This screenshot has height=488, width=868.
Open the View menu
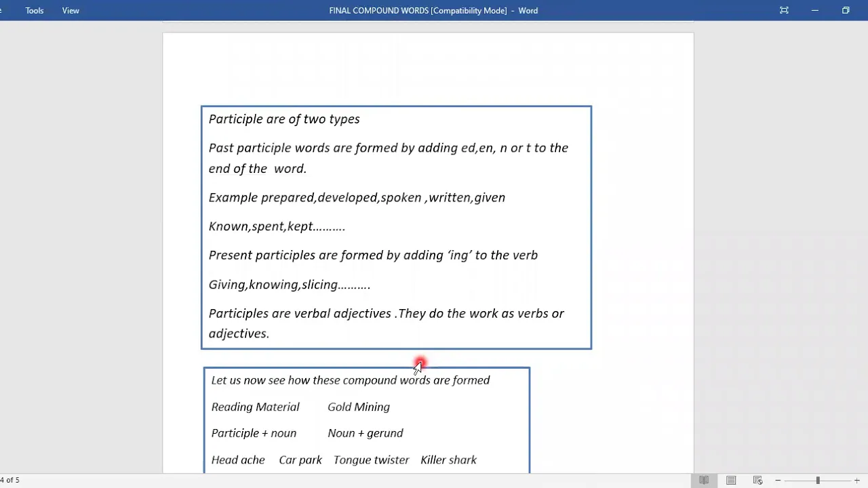(x=71, y=10)
